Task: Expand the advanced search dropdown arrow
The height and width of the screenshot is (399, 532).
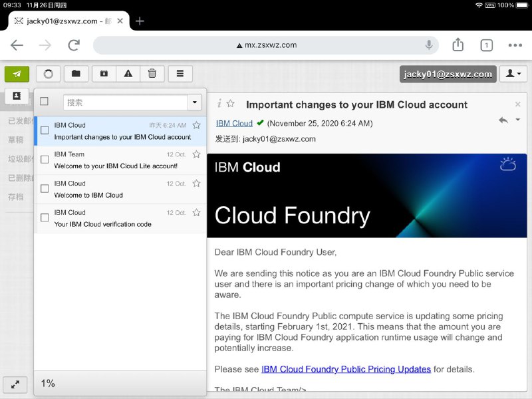Action: (x=195, y=102)
